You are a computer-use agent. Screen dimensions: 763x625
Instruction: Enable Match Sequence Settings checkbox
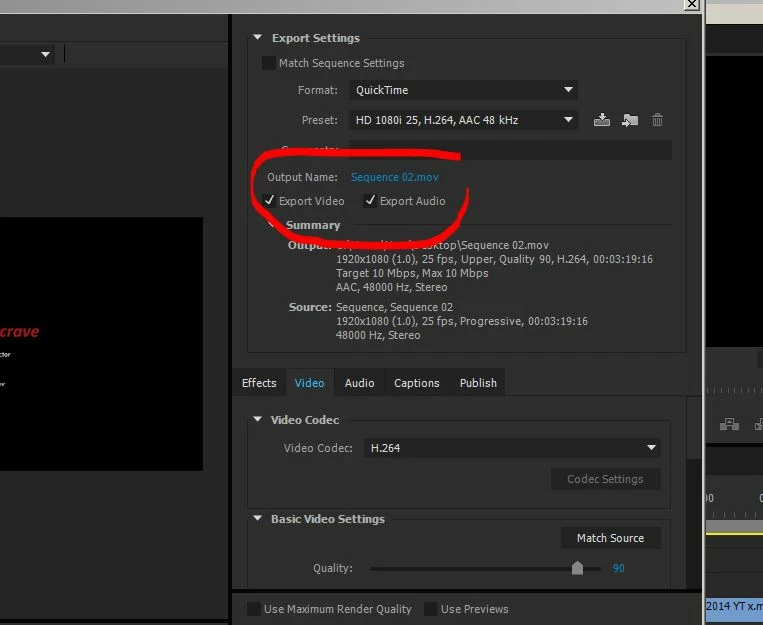(x=269, y=63)
